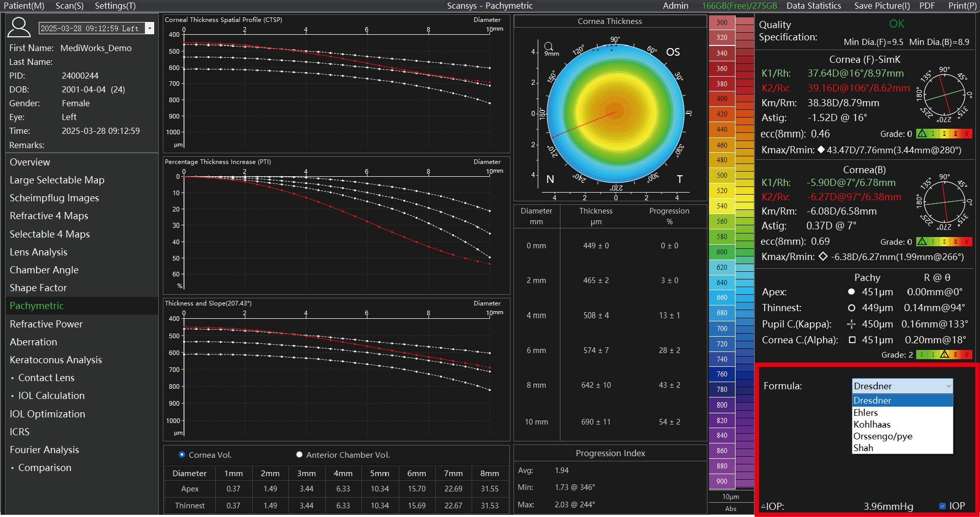Viewport: 980px width, 517px height.
Task: Click the Pachy grade 2 indicator bar
Action: coord(944,355)
